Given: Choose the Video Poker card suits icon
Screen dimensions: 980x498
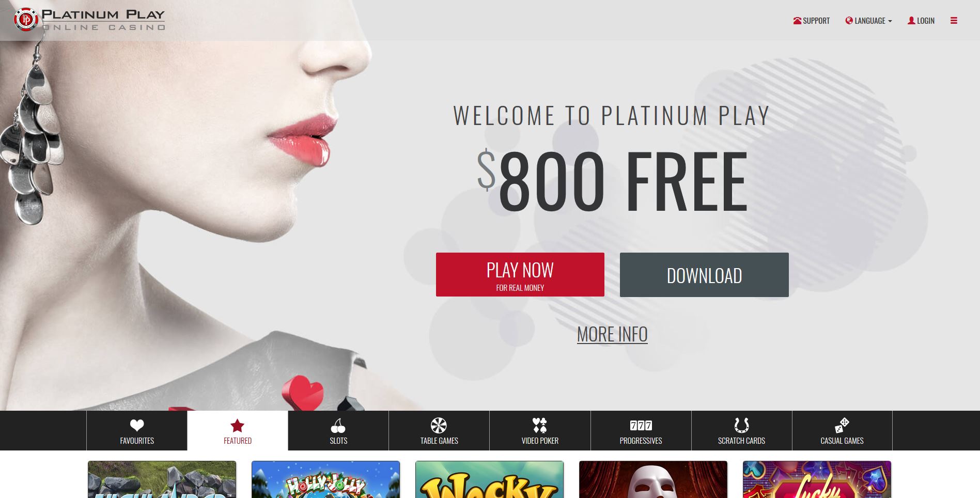Looking at the screenshot, I should [x=540, y=425].
